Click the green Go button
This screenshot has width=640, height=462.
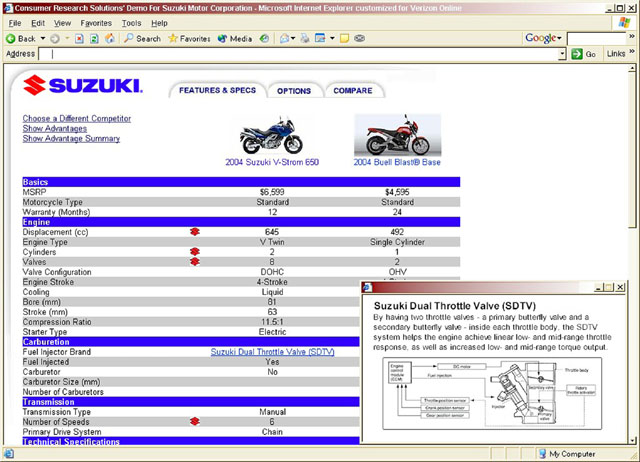tap(584, 54)
